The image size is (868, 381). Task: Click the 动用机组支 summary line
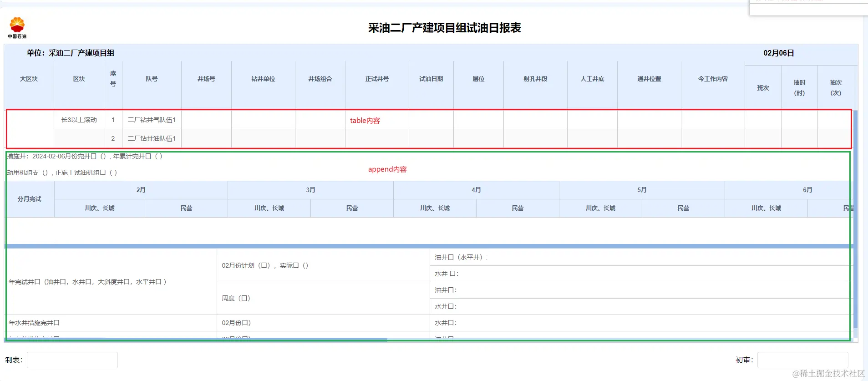coord(62,173)
